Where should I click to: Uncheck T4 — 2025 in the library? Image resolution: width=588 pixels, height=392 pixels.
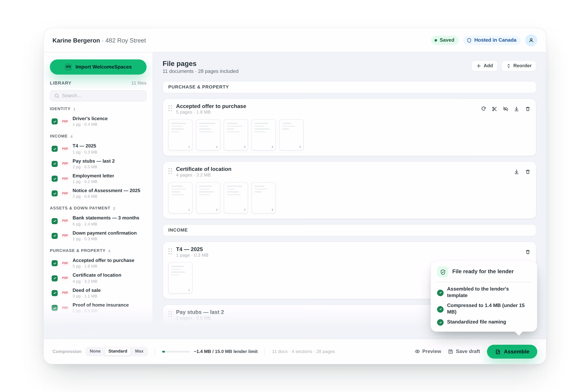[54, 149]
